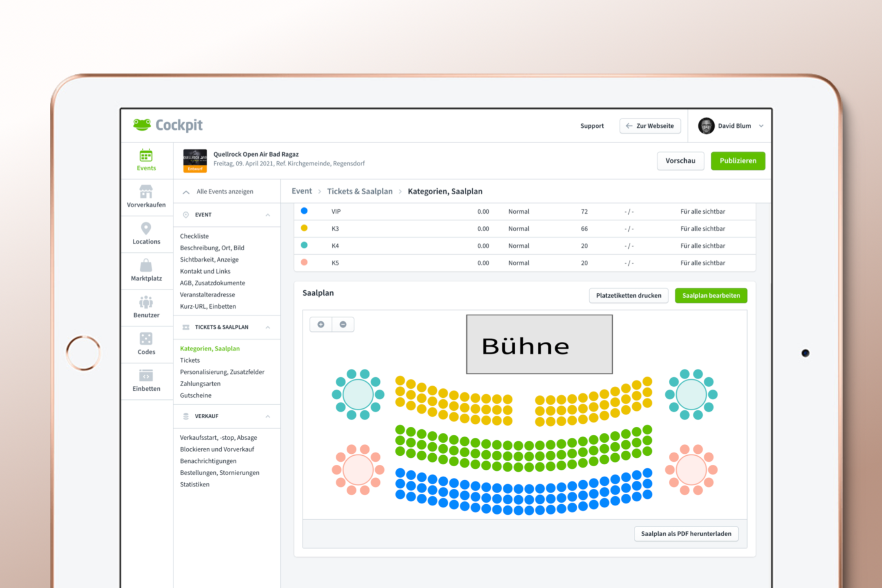Image resolution: width=882 pixels, height=588 pixels.
Task: Open the David Blum account dropdown
Action: point(761,126)
